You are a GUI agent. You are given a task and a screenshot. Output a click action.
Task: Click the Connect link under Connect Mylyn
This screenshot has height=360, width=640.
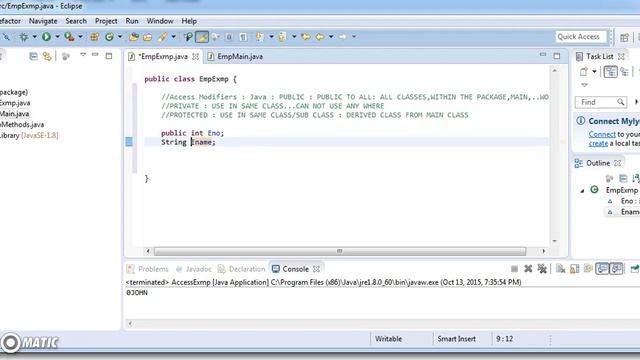point(602,134)
